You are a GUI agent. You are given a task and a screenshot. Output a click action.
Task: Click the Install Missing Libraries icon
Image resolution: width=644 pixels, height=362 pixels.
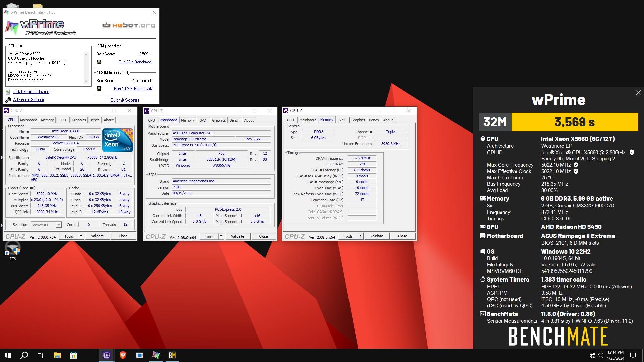8,92
